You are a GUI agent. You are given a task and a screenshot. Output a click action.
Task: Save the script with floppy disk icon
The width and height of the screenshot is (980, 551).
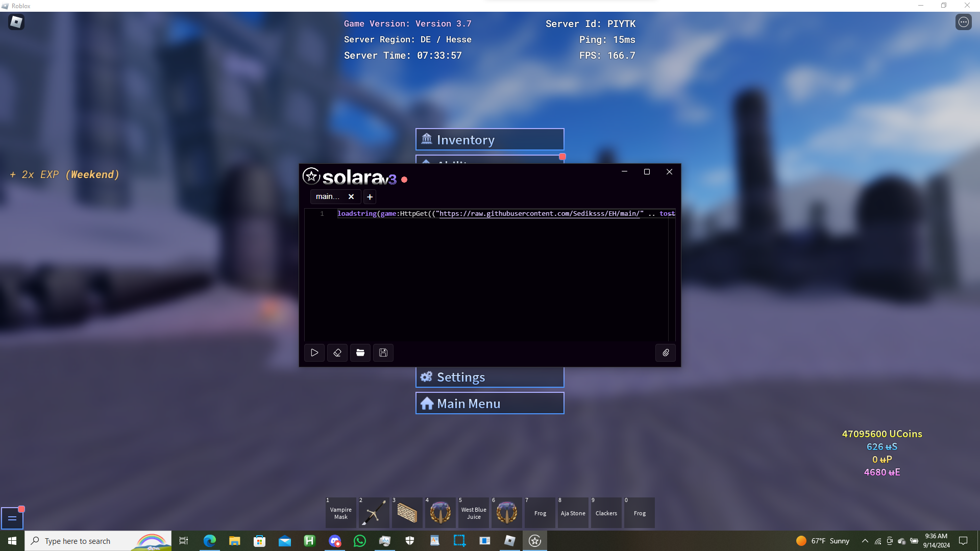(383, 353)
